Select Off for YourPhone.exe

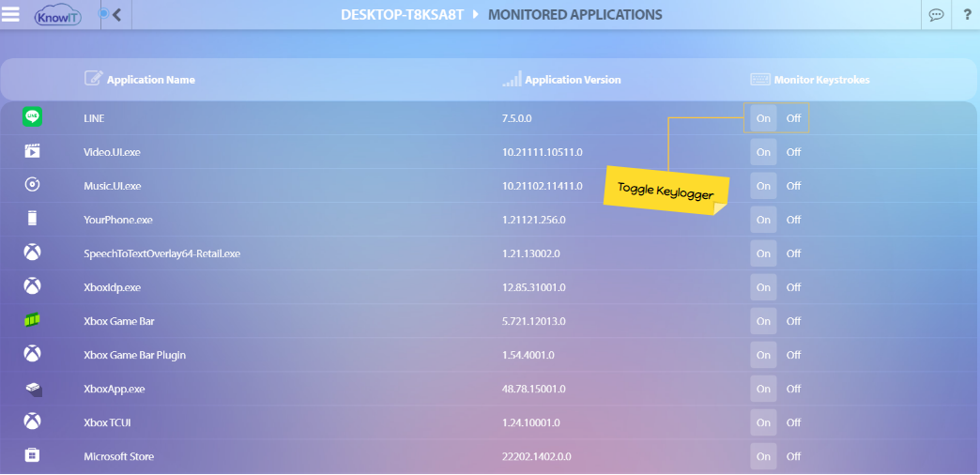(794, 220)
